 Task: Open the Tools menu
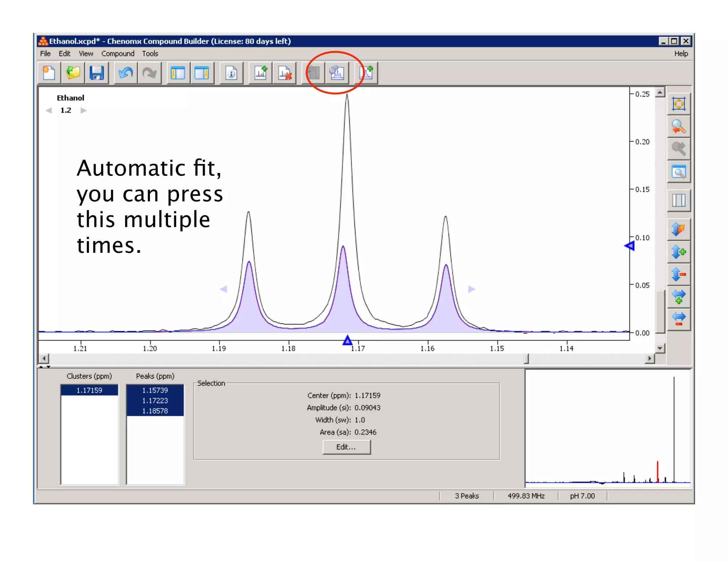coord(150,54)
